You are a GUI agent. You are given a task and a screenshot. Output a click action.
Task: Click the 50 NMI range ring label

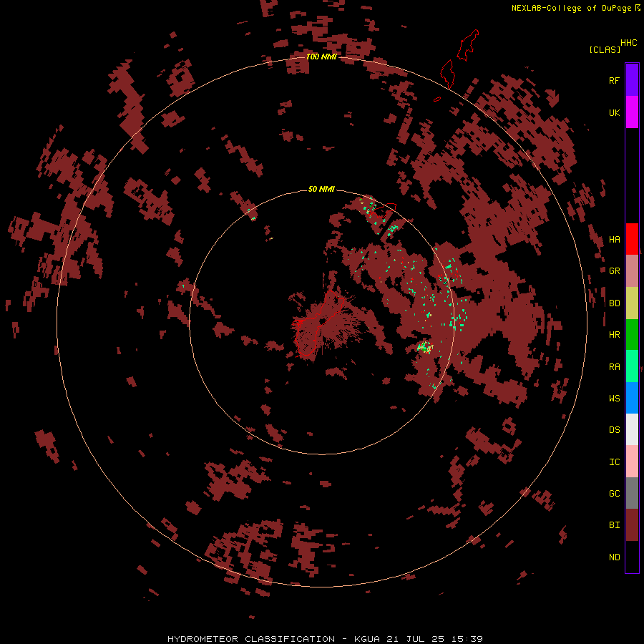tap(321, 189)
